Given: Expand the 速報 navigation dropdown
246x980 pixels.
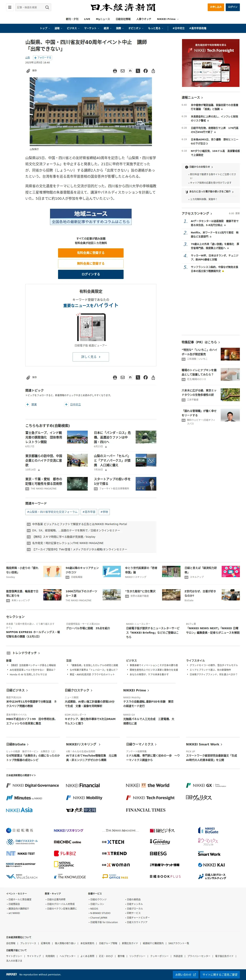Looking at the screenshot, I should 58,28.
